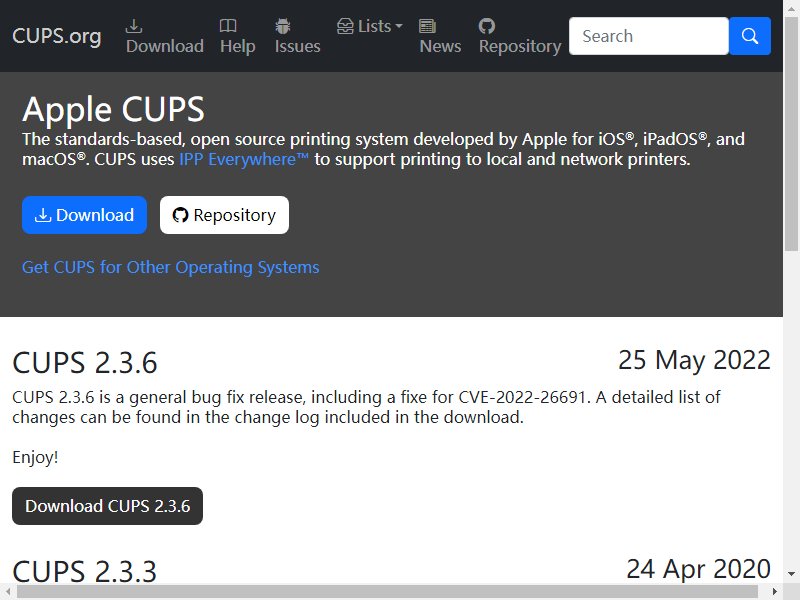
Task: Click the CUPS 2.3.6 heading
Action: click(85, 363)
